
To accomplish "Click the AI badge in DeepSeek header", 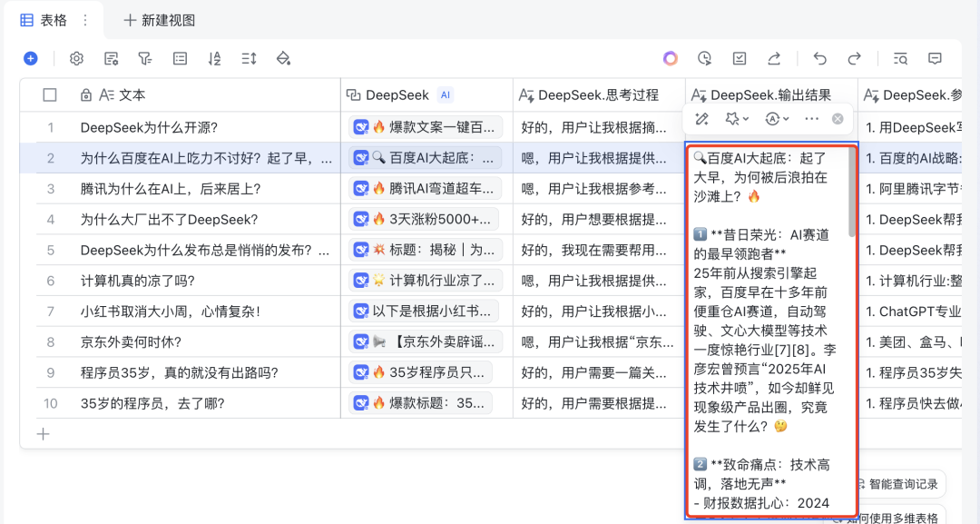I will pos(445,95).
